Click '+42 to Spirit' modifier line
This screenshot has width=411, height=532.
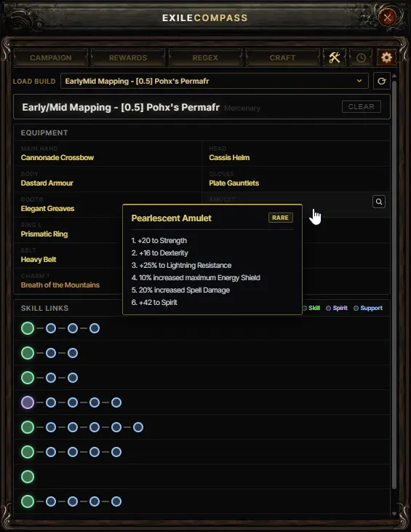point(154,302)
